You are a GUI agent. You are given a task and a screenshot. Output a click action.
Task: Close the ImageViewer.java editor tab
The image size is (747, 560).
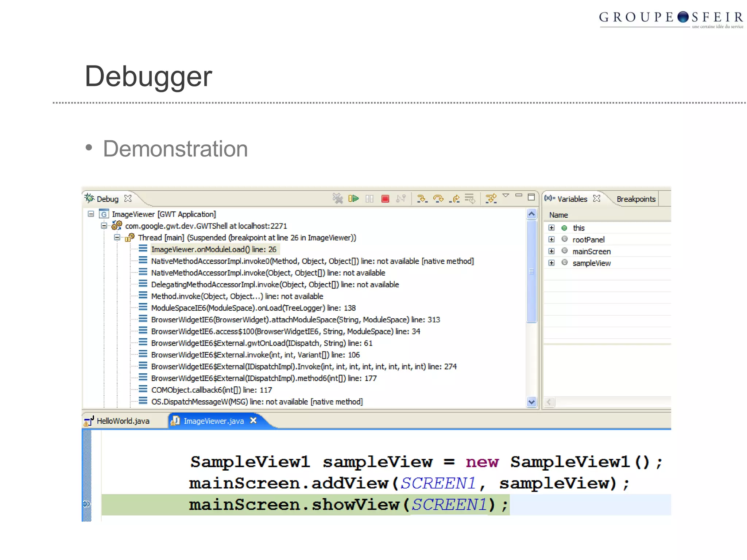253,421
